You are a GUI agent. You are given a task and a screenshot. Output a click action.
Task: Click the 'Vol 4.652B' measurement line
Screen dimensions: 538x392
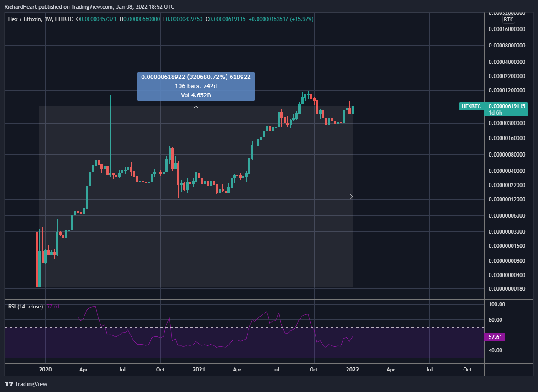click(196, 95)
